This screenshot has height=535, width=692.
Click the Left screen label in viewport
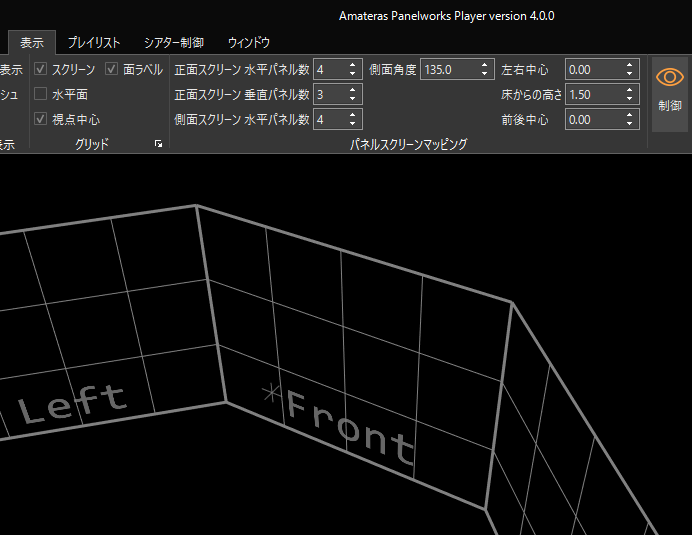72,404
